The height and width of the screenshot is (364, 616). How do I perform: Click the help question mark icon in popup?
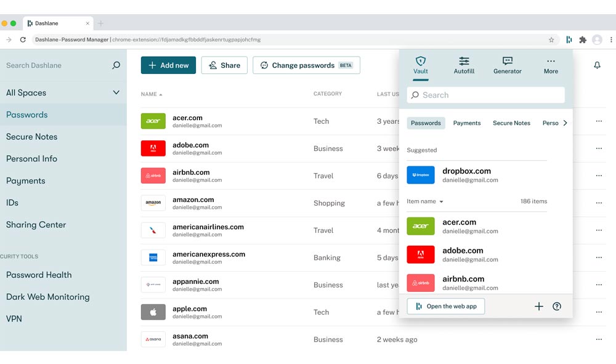[x=557, y=306]
